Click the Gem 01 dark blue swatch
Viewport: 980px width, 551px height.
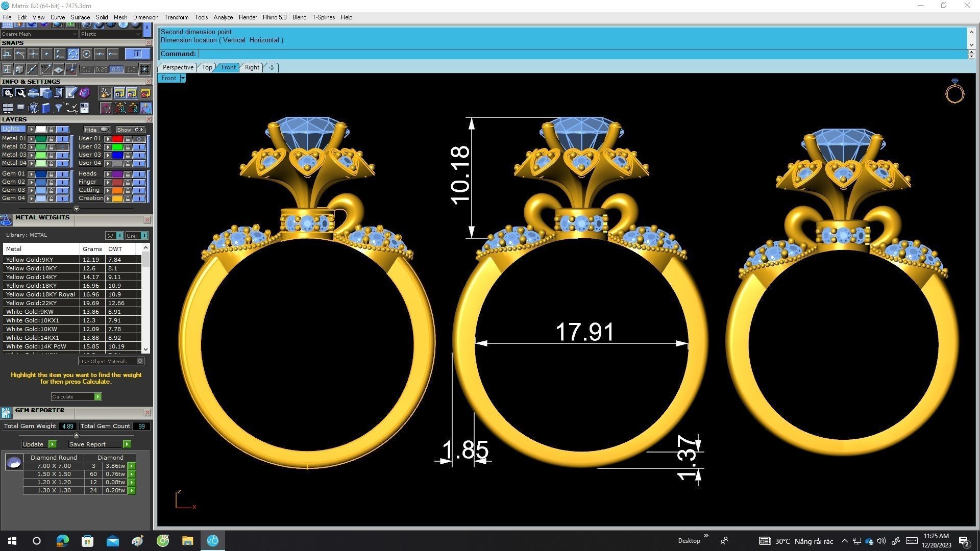pyautogui.click(x=41, y=174)
